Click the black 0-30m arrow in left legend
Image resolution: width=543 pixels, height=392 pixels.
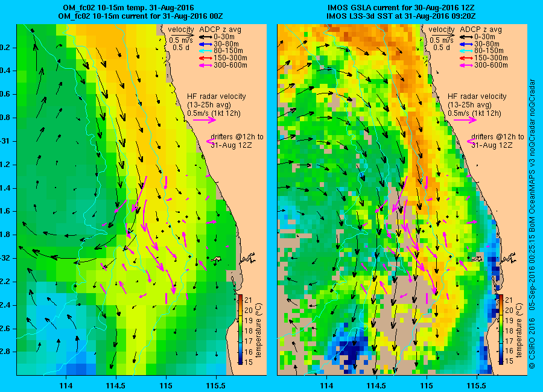point(205,37)
